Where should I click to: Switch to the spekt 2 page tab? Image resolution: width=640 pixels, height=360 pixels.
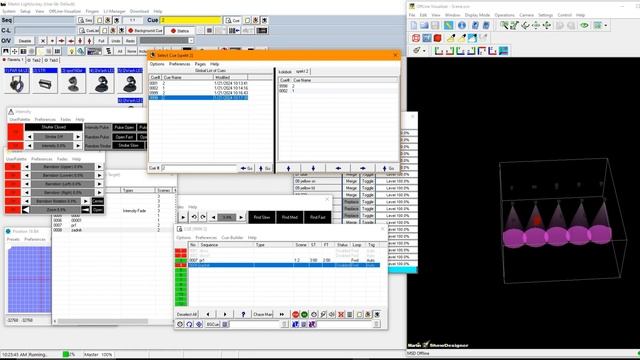(302, 71)
